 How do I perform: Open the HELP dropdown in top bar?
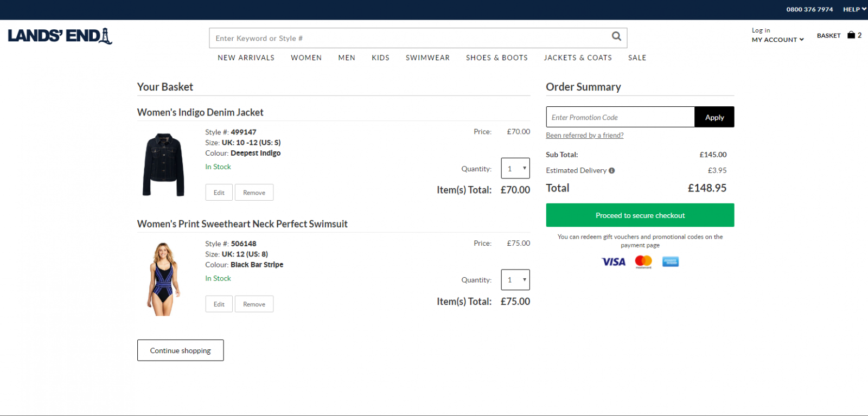pyautogui.click(x=854, y=9)
